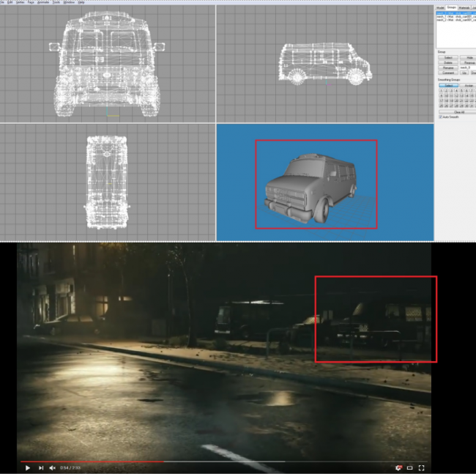Toggle the Auto Smooth checkbox
The width and height of the screenshot is (476, 474).
441,117
